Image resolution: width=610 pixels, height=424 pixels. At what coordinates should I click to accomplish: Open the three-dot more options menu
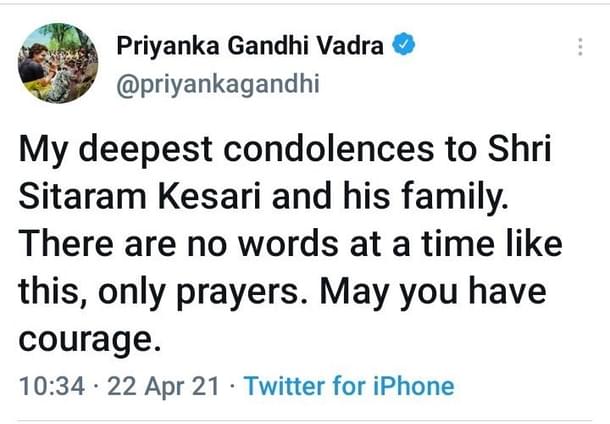tap(580, 47)
